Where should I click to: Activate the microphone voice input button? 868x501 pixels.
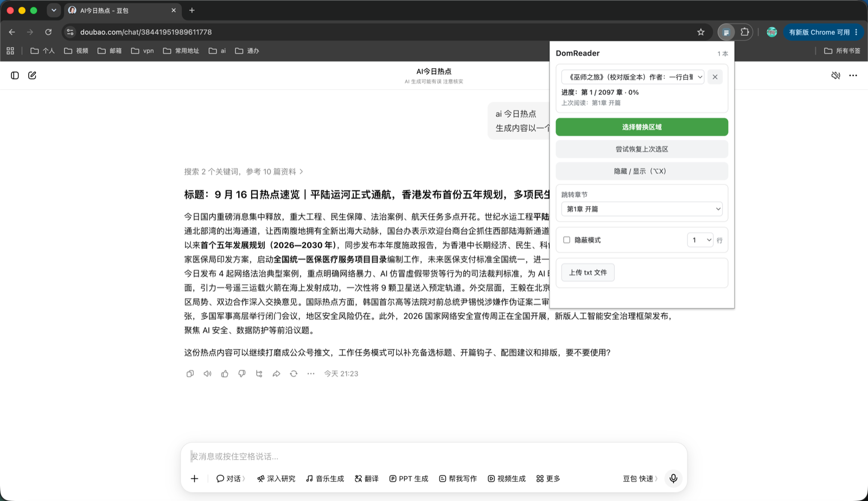tap(673, 478)
